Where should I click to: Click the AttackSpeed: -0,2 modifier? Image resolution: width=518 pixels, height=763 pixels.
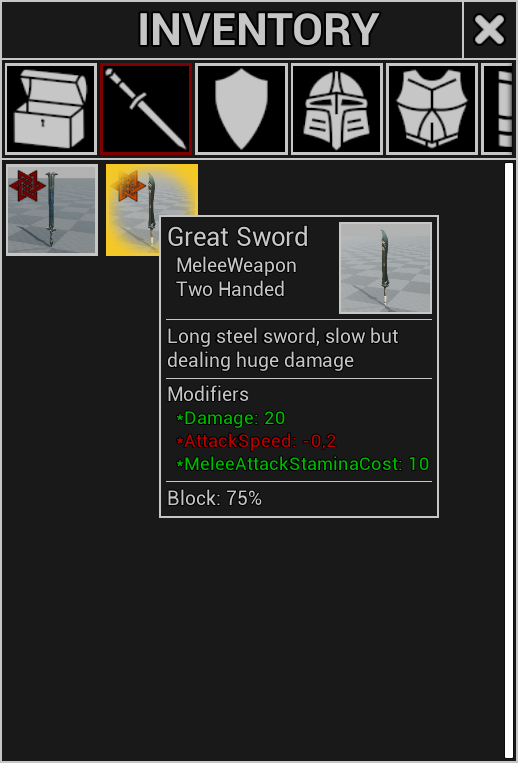256,441
